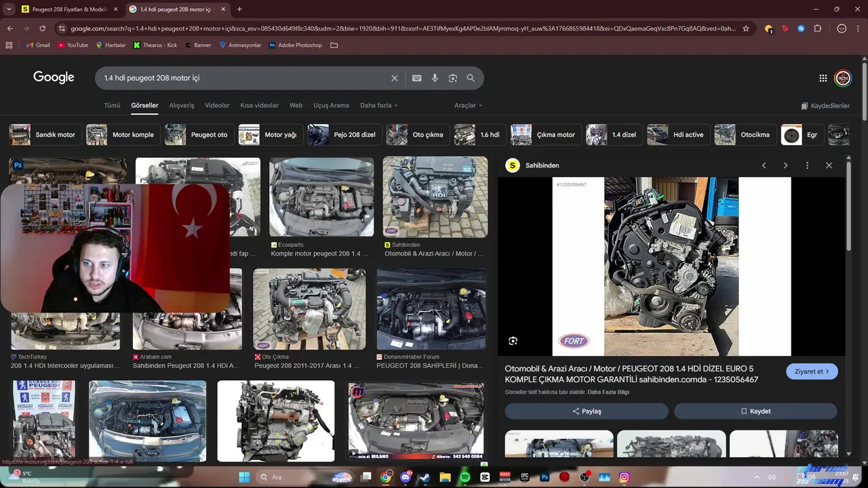Open the Chrome tab search dropdown

(x=9, y=9)
